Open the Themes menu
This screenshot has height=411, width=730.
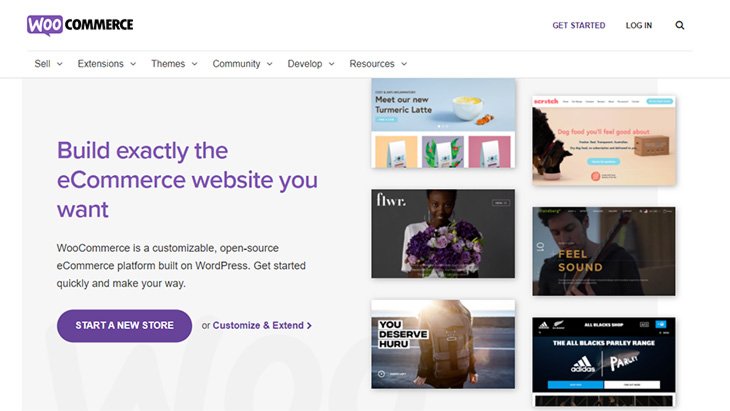pos(168,64)
